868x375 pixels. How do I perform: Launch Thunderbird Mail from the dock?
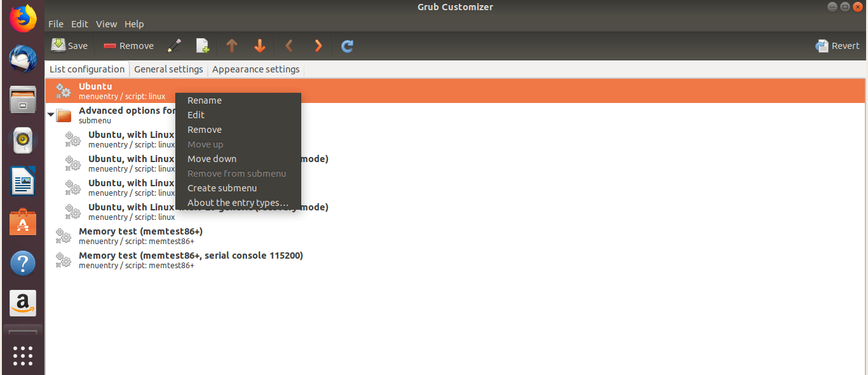coord(23,59)
